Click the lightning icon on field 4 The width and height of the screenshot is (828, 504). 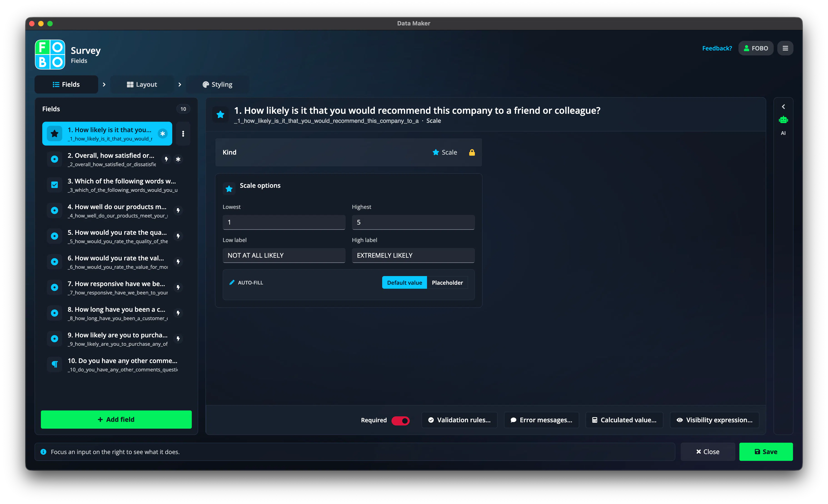point(178,210)
